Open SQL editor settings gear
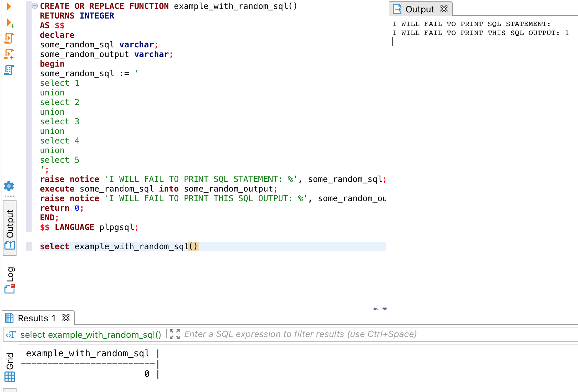The width and height of the screenshot is (578, 392). point(9,186)
